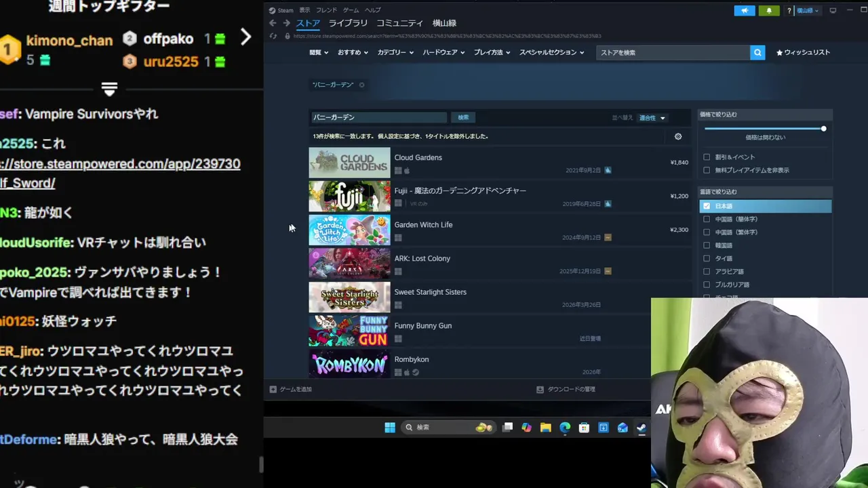Click the lock icon in the address bar
868x488 pixels.
coord(287,36)
